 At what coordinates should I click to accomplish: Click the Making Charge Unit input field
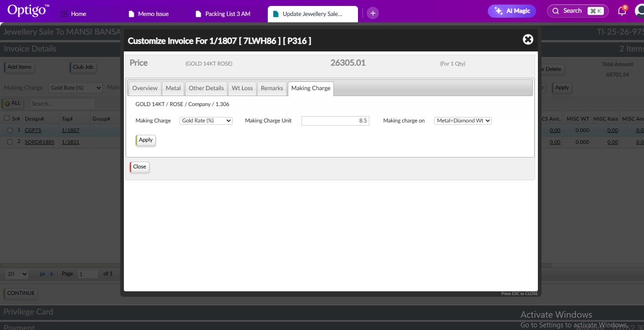click(x=335, y=121)
